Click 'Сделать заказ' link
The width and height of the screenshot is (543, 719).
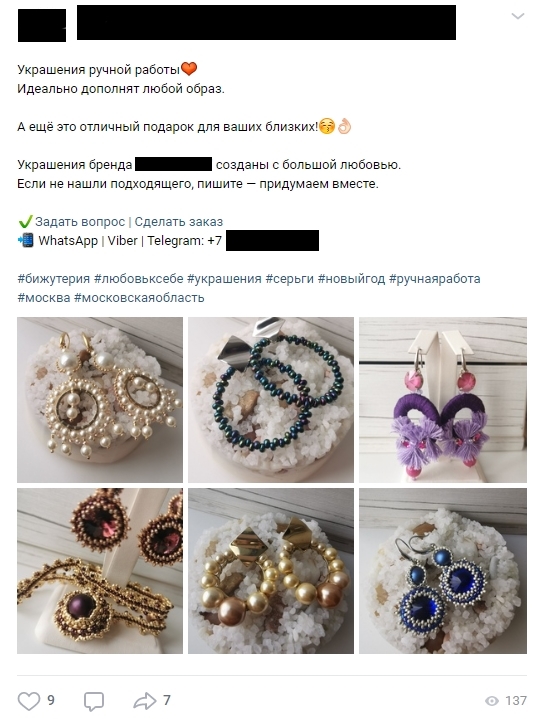(x=179, y=222)
